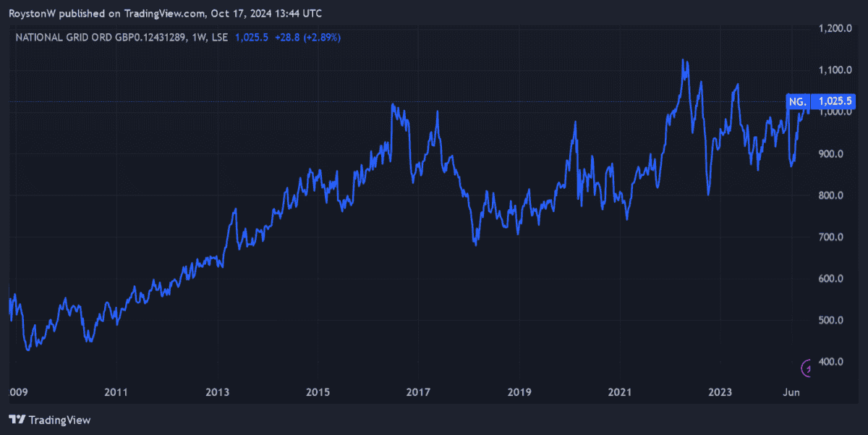Select the 1W interval in the chart legend
Image resolution: width=868 pixels, height=435 pixels.
click(x=195, y=37)
